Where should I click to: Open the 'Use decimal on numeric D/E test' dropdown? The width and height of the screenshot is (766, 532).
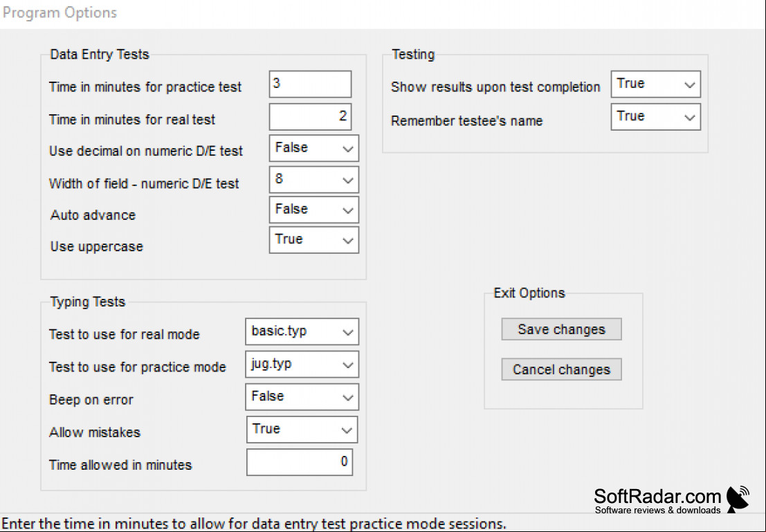(313, 149)
